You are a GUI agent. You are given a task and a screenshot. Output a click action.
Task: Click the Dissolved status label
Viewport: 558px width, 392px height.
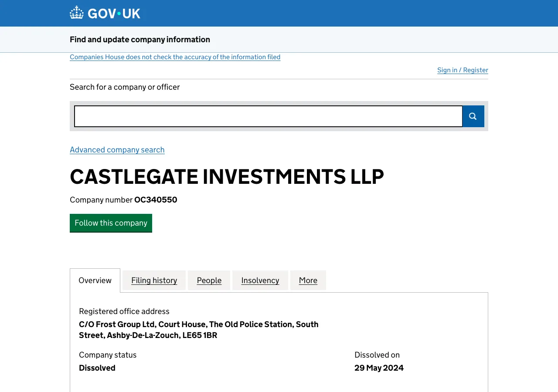(x=97, y=368)
